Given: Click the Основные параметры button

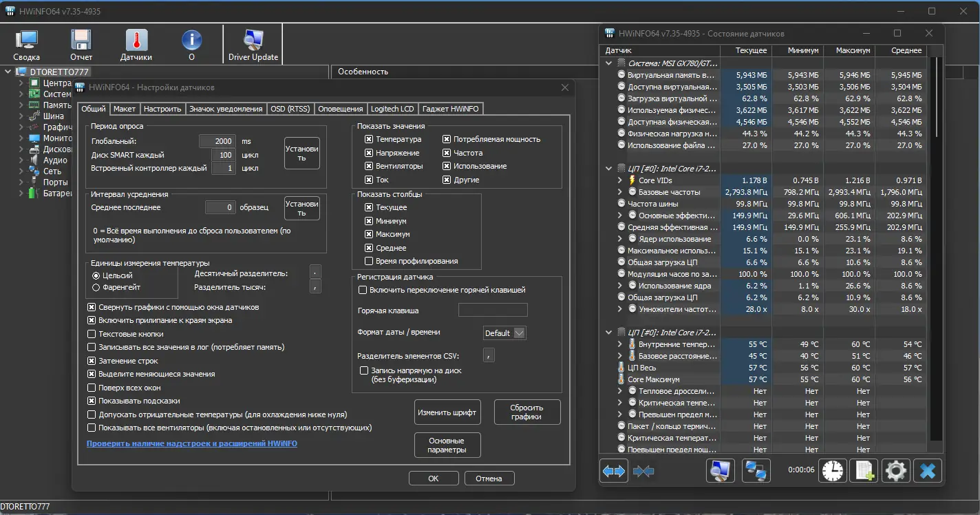Looking at the screenshot, I should pos(447,445).
